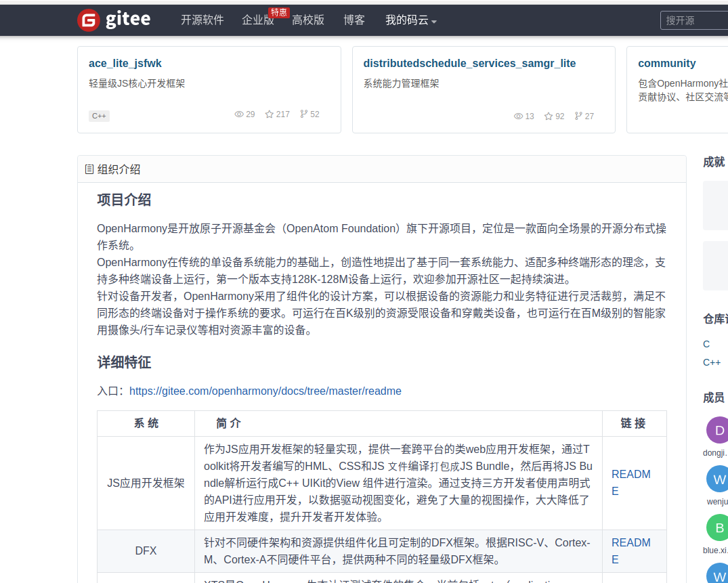Open the openharmony docs readme URL

[265, 391]
